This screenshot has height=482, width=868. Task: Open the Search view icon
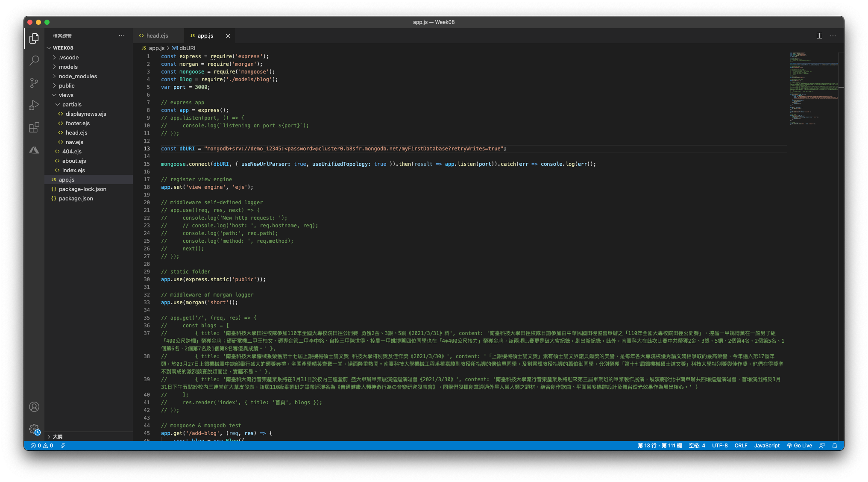[34, 60]
